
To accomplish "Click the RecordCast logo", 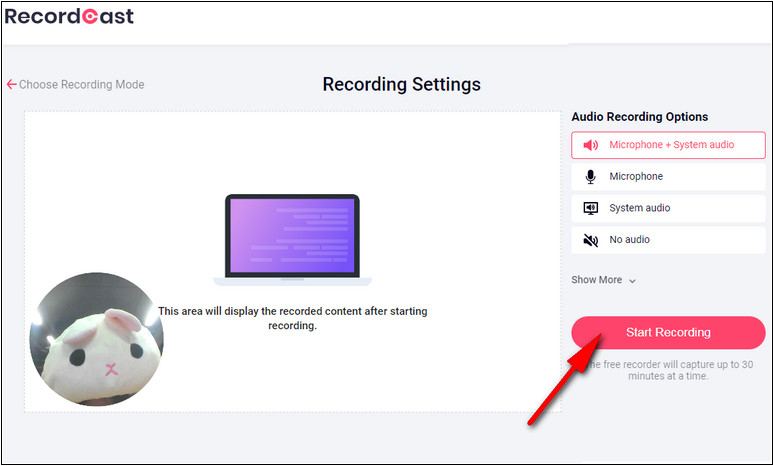I will point(69,17).
